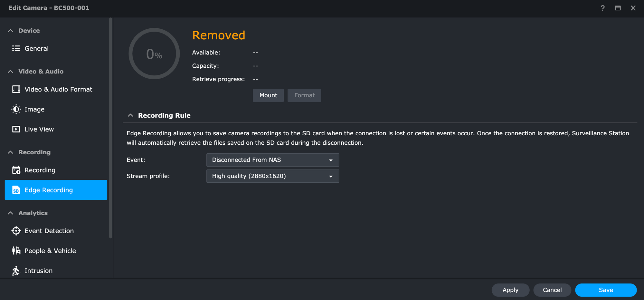Collapse the Video & Audio section
644x300 pixels.
point(10,72)
